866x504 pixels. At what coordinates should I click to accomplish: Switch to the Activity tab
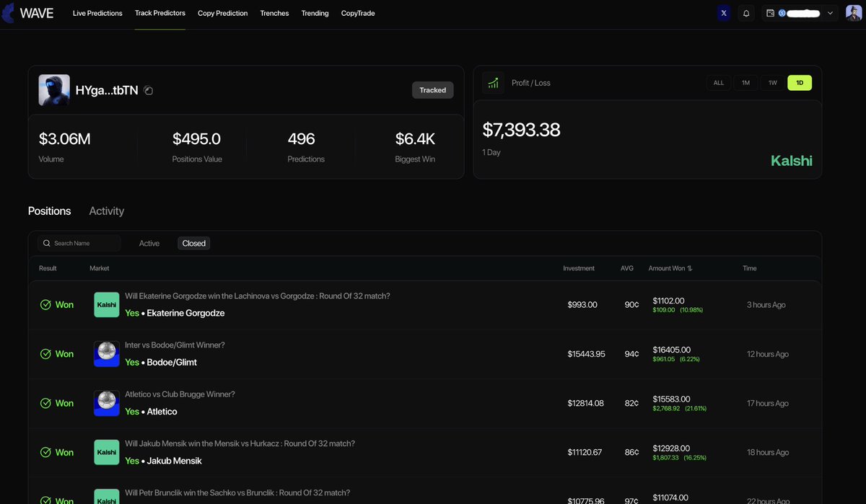pyautogui.click(x=107, y=211)
